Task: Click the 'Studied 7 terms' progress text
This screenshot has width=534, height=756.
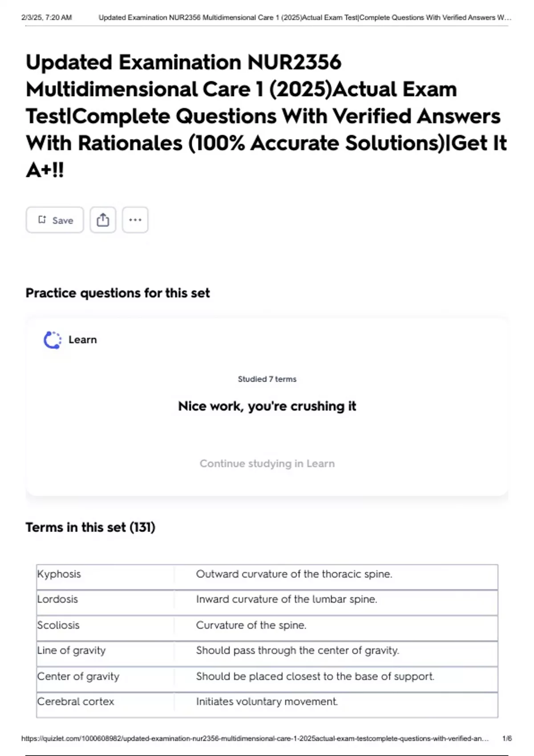Action: pyautogui.click(x=267, y=379)
